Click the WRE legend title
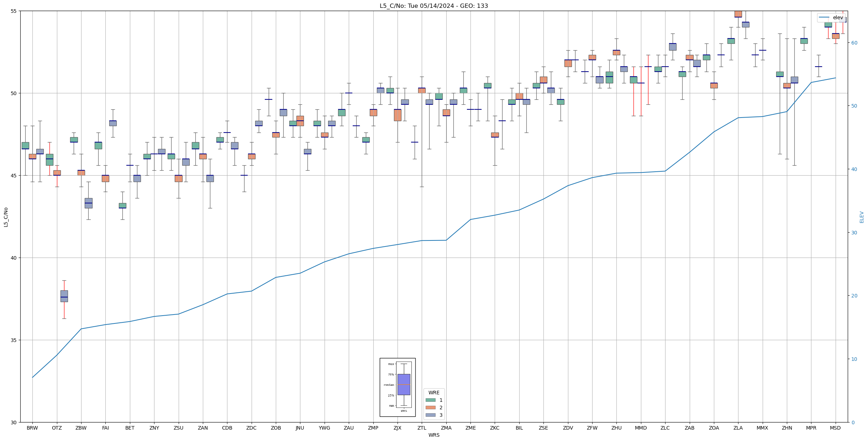The width and height of the screenshot is (868, 441). point(434,393)
